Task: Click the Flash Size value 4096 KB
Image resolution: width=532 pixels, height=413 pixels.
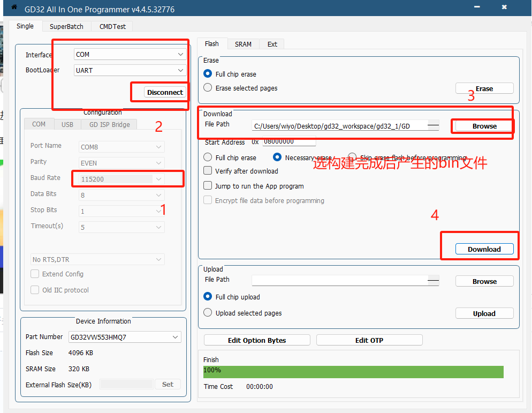Action: [81, 353]
